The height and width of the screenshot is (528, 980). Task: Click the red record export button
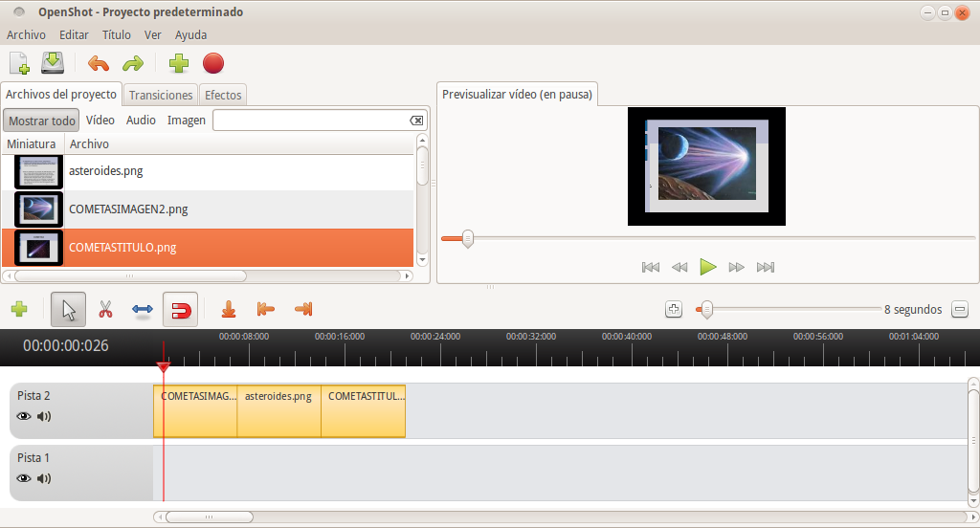click(x=213, y=64)
